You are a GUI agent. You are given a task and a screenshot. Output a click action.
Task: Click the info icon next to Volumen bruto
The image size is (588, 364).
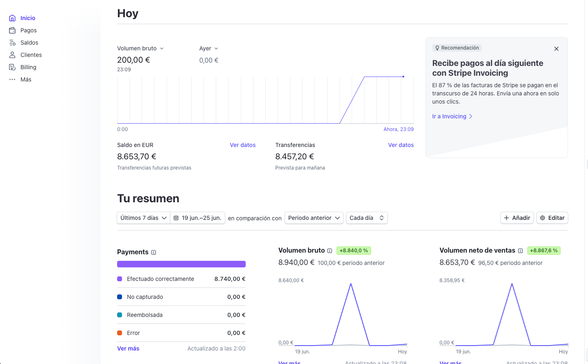[330, 250]
